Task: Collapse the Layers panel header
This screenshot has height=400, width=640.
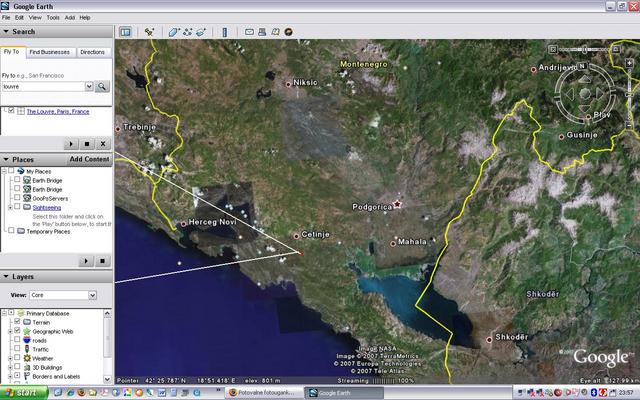Action: tap(56, 277)
